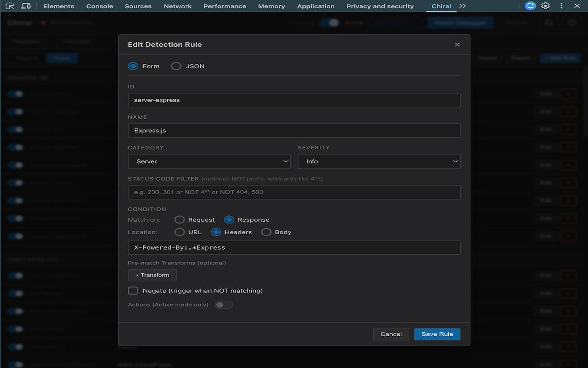Add a pre-match Transform

point(152,275)
